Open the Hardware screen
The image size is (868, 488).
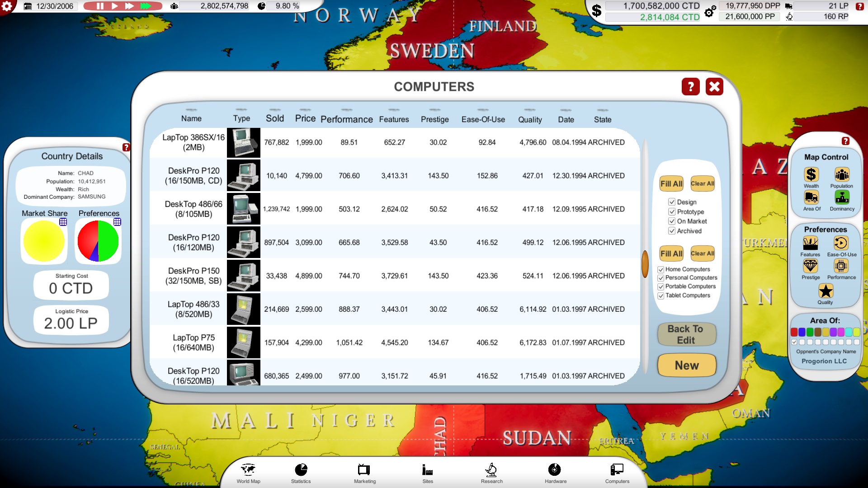(555, 473)
